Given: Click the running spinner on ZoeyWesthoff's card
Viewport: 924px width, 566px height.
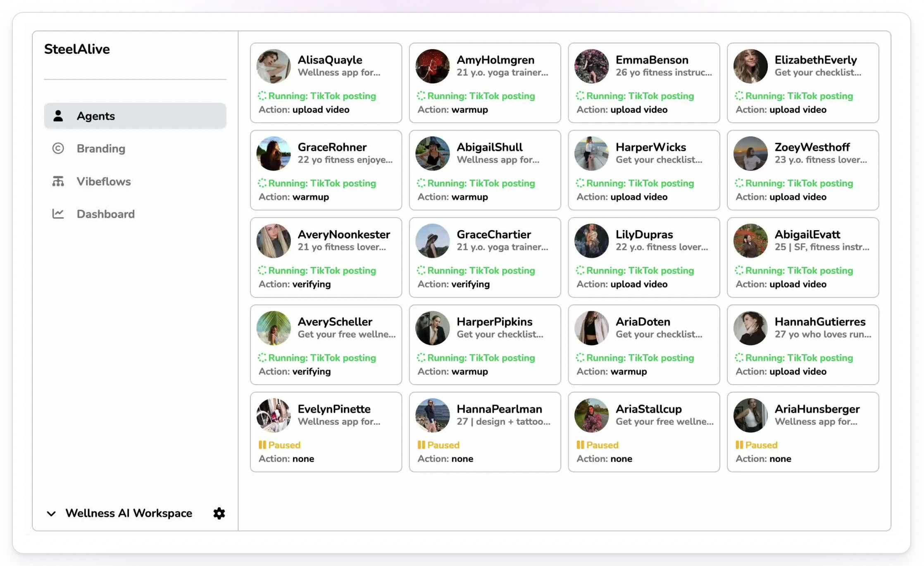Looking at the screenshot, I should [739, 183].
